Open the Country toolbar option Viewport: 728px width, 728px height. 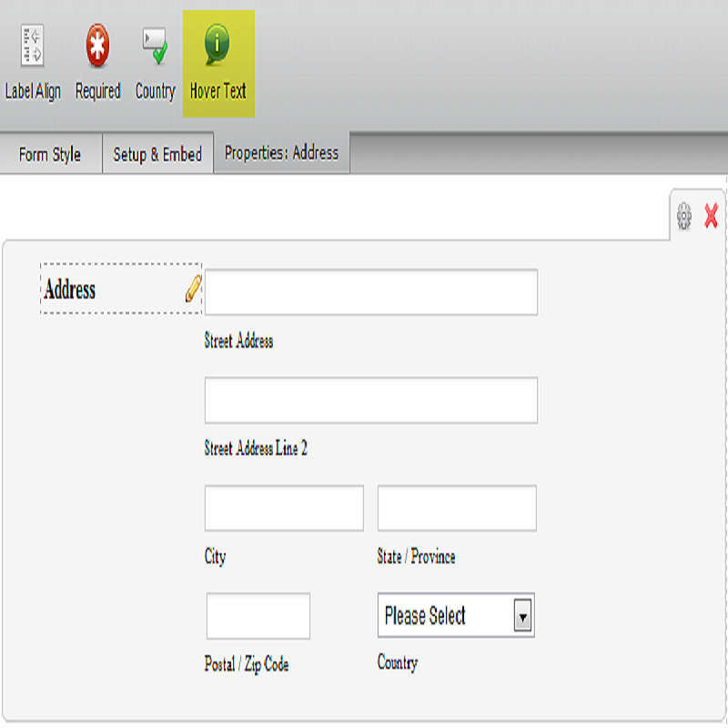tap(155, 47)
